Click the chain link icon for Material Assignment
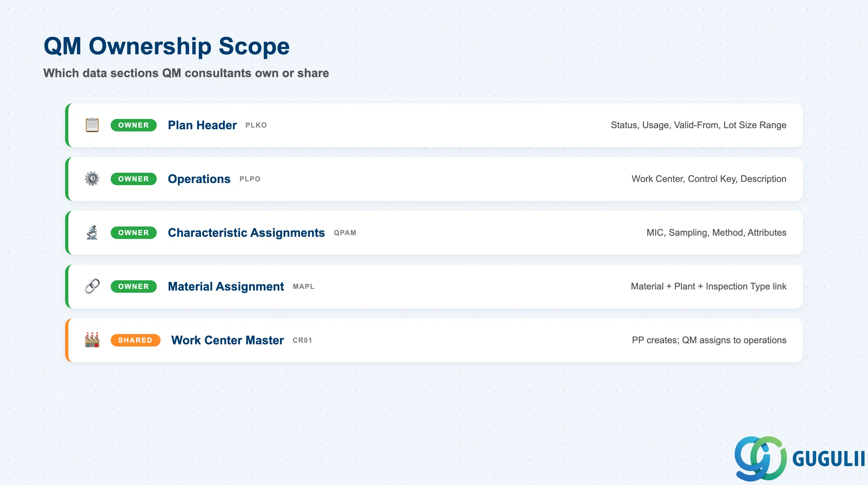Viewport: 868px width, 485px height. (x=92, y=286)
